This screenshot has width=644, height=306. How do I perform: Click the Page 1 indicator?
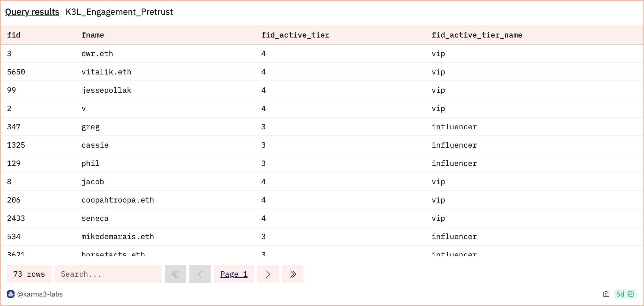point(234,274)
